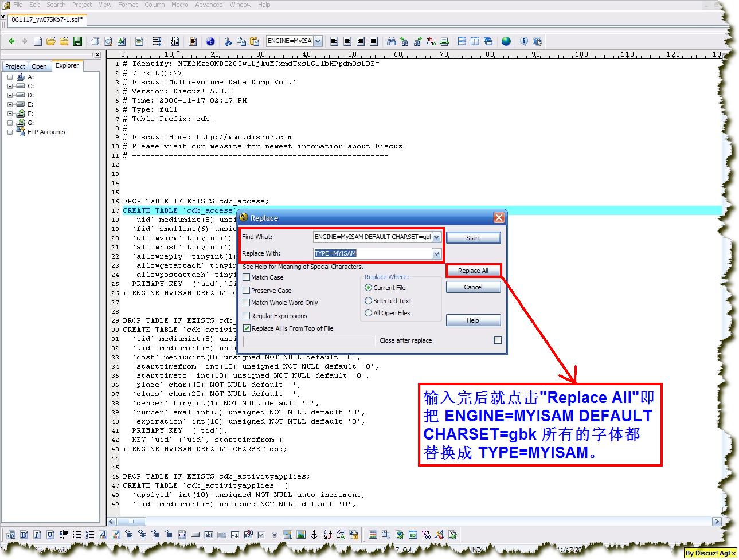Open the Replace With dropdown arrow
Screen dimensions: 739x560
[x=436, y=253]
